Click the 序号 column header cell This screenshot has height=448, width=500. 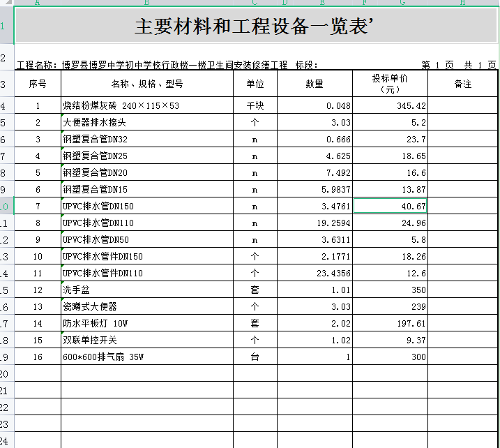pyautogui.click(x=37, y=84)
